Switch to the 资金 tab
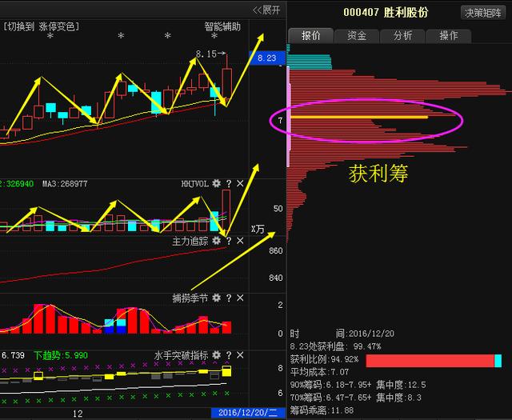Viewport: 512px width, 420px height. [357, 36]
